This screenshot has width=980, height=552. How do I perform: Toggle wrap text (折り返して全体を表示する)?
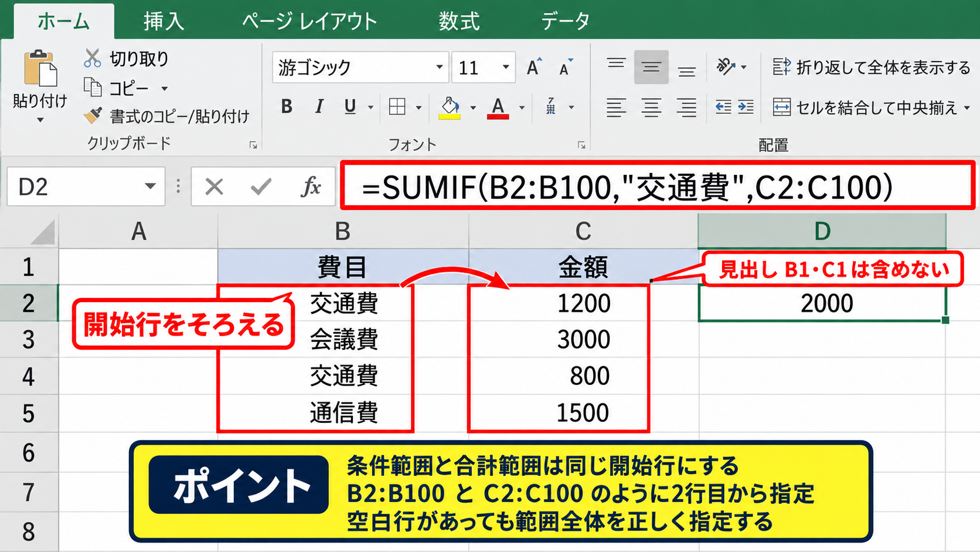(871, 67)
